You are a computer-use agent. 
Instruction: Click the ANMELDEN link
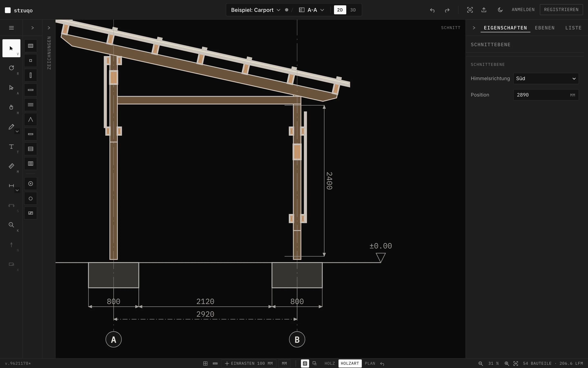tap(523, 10)
